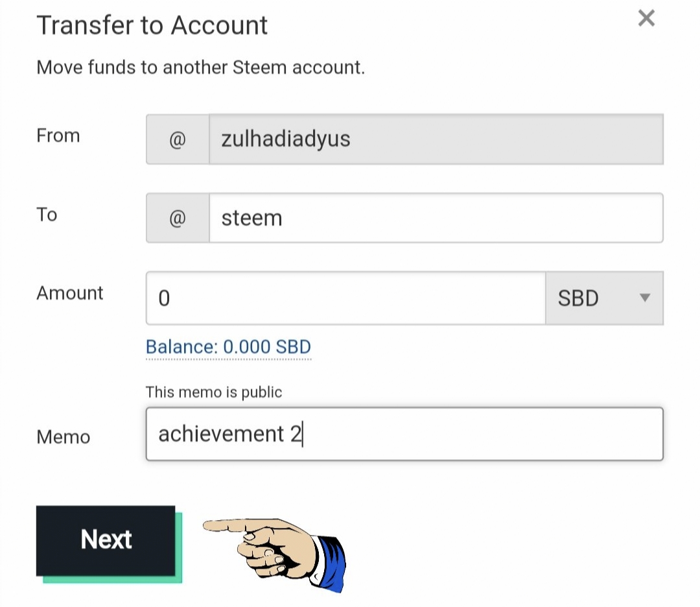Click the Transfer to Account heading
700x607 pixels.
pyautogui.click(x=152, y=25)
